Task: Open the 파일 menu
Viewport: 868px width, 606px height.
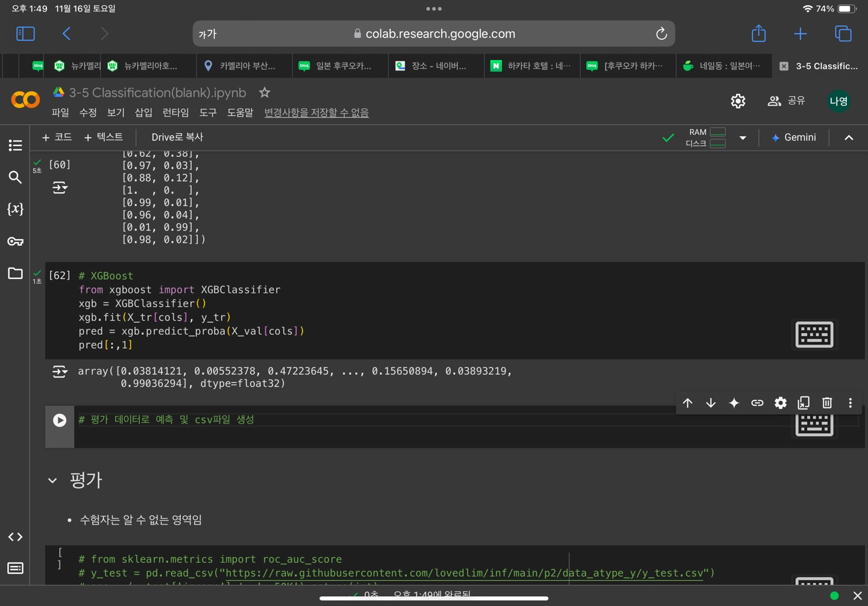Action: coord(60,113)
